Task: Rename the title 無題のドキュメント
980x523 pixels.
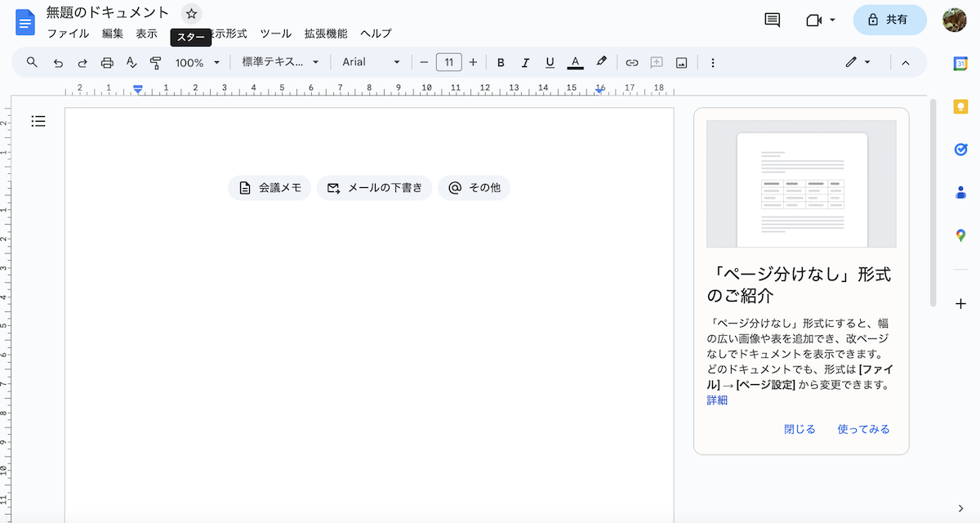Action: tap(108, 13)
